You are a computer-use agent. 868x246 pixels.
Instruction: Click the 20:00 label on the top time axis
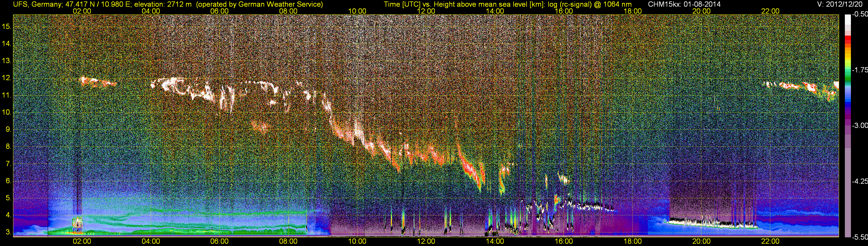tap(702, 11)
